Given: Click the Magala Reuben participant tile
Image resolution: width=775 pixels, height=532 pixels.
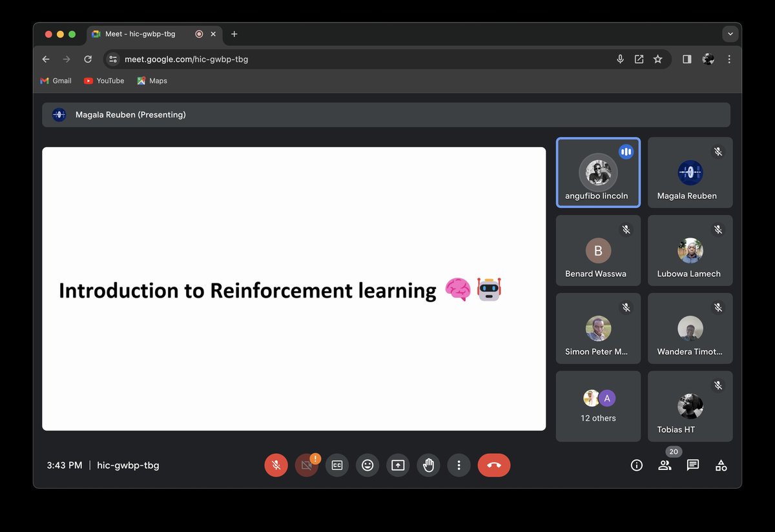Looking at the screenshot, I should pos(690,172).
